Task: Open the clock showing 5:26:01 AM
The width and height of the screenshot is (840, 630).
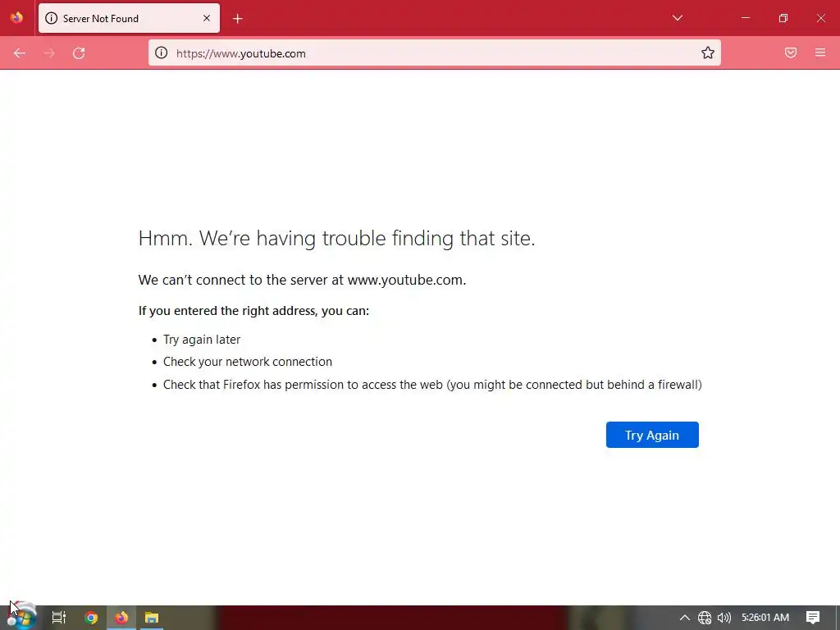Action: (765, 618)
